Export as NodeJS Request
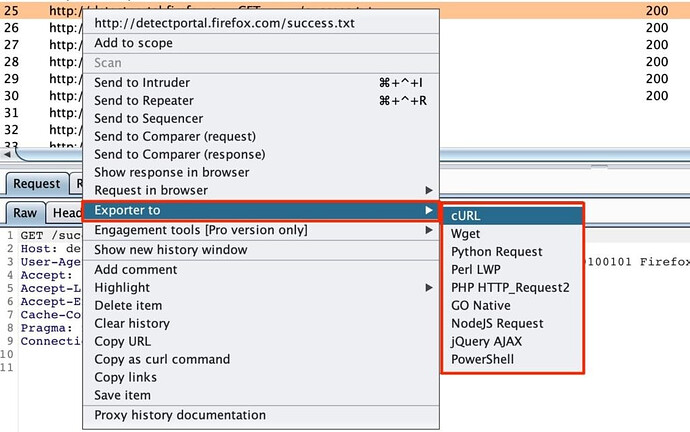The image size is (690, 432). tap(497, 324)
